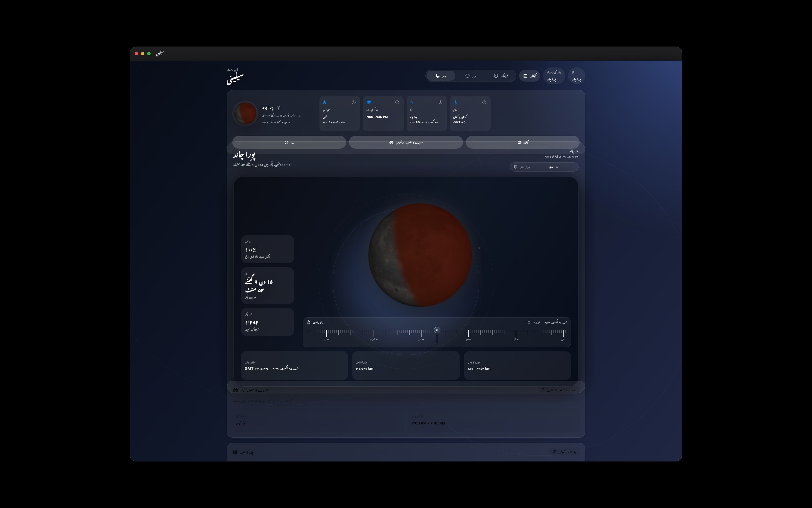This screenshot has height=508, width=812.
Task: Click the orbit ring icon in مدار tab
Action: pyautogui.click(x=467, y=76)
